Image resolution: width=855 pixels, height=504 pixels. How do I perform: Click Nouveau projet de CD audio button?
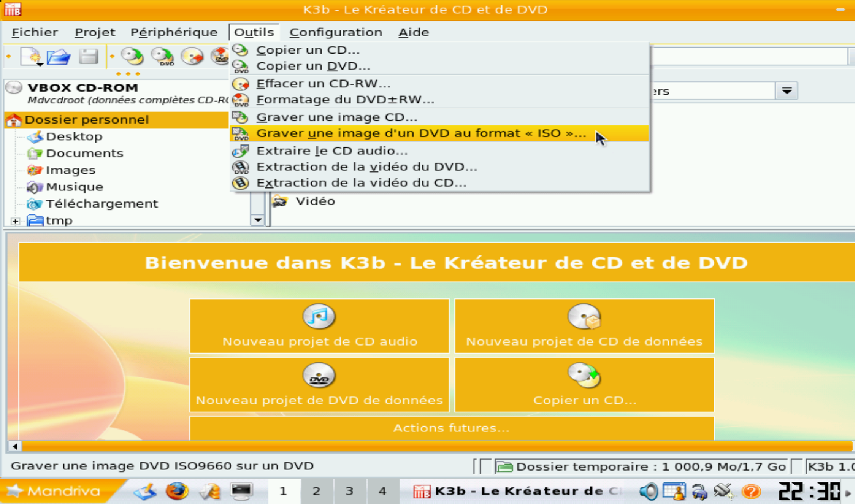pyautogui.click(x=319, y=325)
